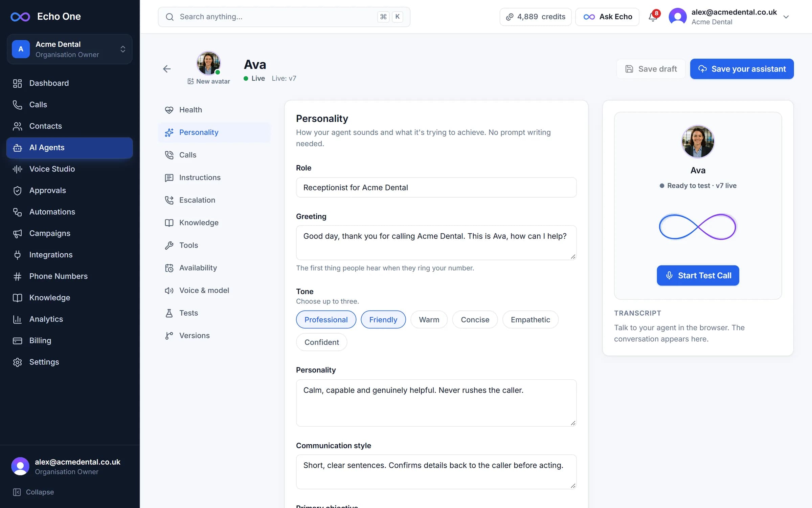Open Billing in the sidebar
This screenshot has width=812, height=508.
pyautogui.click(x=69, y=340)
